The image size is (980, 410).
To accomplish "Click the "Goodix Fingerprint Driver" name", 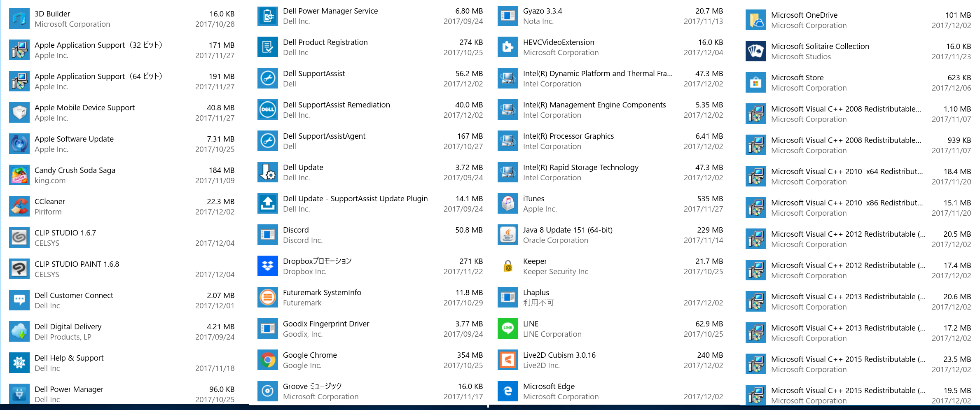I will [326, 324].
